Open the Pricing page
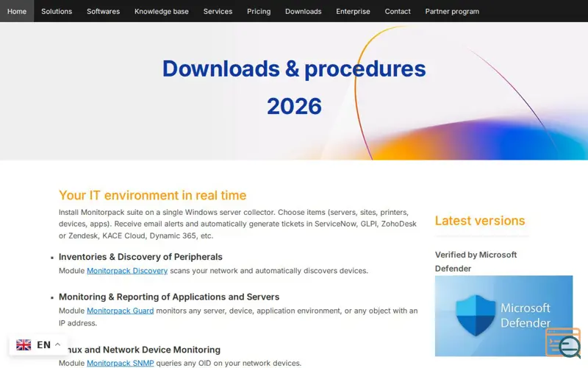The image size is (588, 368). point(259,11)
